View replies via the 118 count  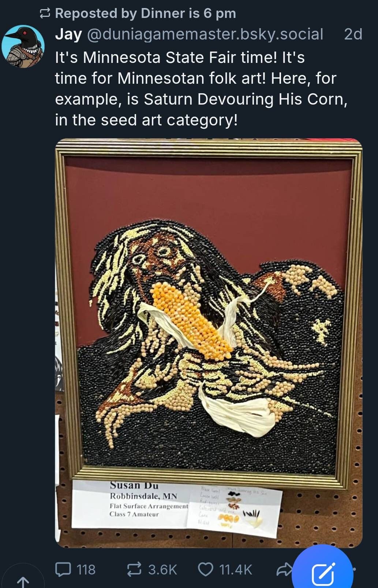click(x=86, y=569)
